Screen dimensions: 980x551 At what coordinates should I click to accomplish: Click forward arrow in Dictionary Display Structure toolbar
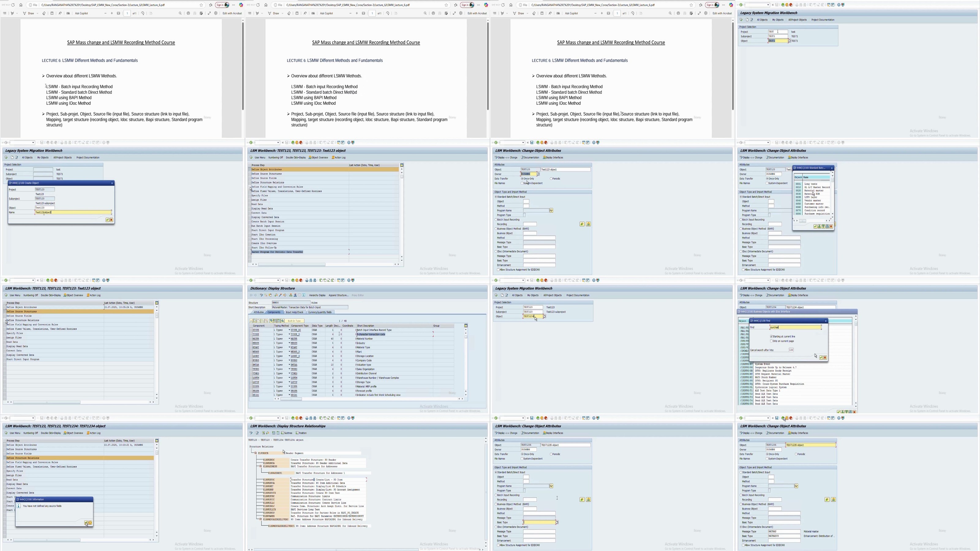pyautogui.click(x=255, y=295)
